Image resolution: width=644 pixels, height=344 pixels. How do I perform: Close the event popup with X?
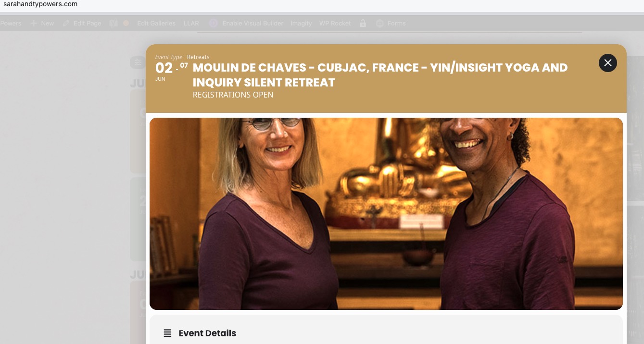tap(608, 63)
